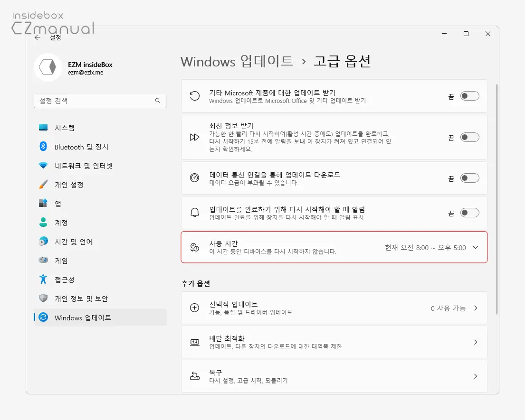Click the search magnifier icon

coord(158,101)
